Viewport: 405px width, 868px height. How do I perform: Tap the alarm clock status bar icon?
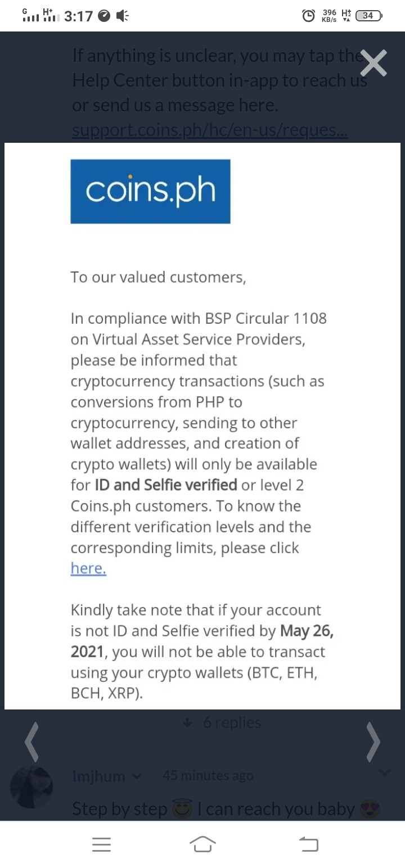[308, 16]
